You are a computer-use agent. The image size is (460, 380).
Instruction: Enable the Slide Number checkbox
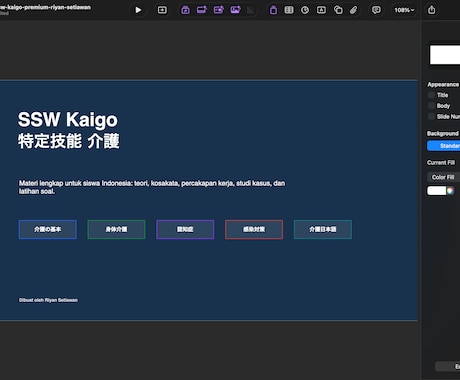pos(431,117)
